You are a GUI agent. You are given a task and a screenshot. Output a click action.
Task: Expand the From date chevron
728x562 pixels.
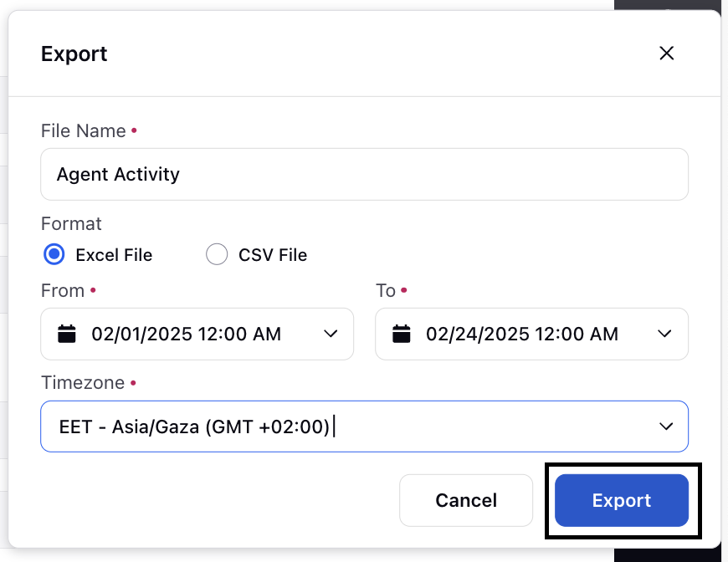point(331,334)
